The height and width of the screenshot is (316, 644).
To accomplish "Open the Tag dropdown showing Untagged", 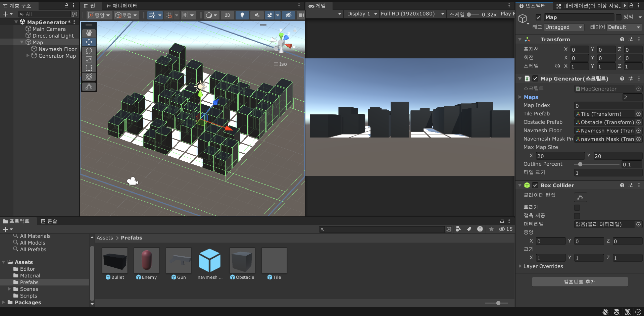I will [x=564, y=27].
